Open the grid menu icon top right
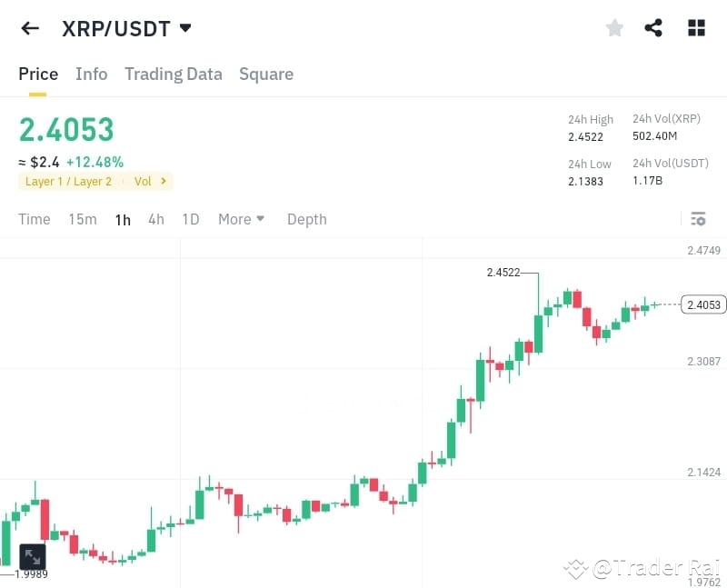The width and height of the screenshot is (727, 588). click(696, 27)
